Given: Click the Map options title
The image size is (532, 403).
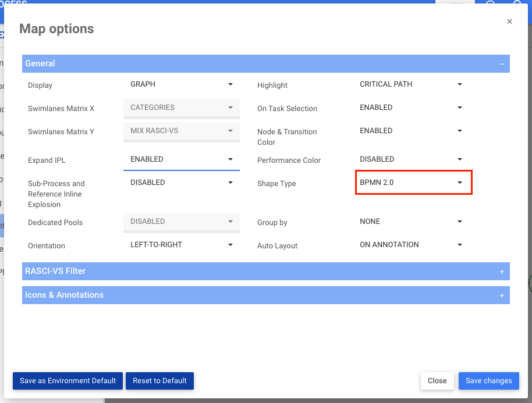Looking at the screenshot, I should pyautogui.click(x=56, y=29).
